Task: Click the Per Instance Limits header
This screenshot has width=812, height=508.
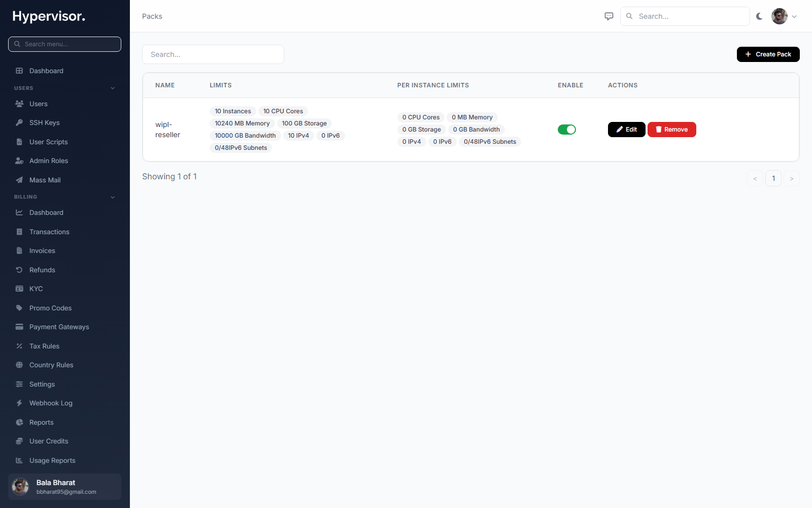Action: point(433,85)
